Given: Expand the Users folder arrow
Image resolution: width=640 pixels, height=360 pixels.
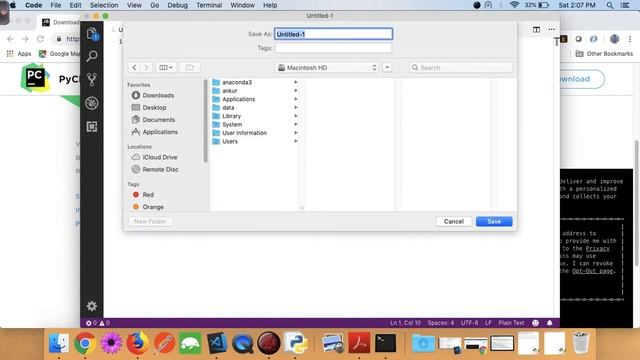Looking at the screenshot, I should click(296, 141).
